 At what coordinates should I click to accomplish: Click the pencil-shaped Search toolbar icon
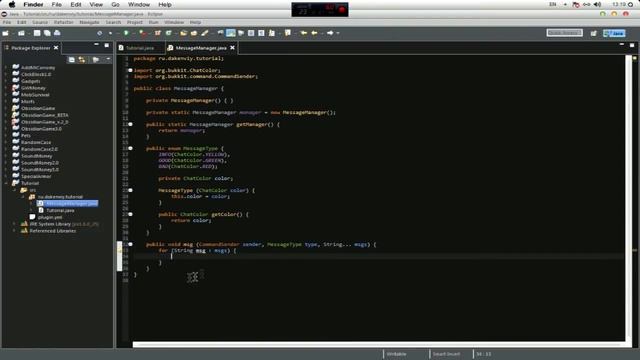[x=205, y=33]
